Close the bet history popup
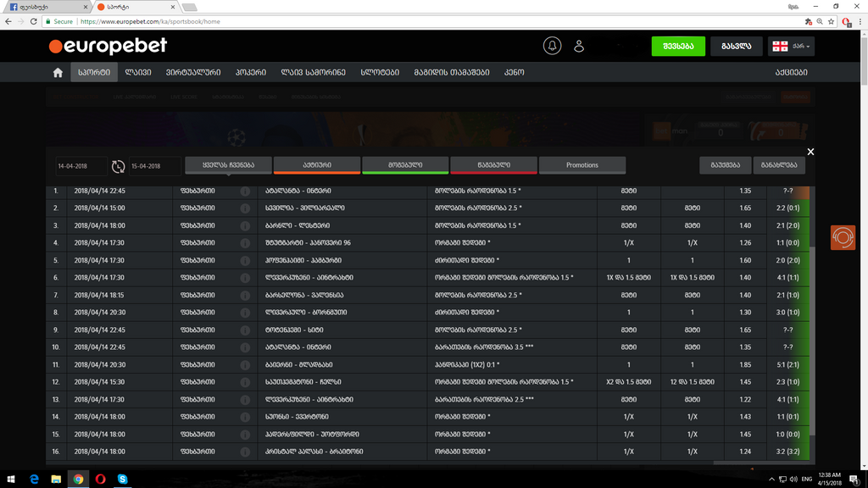The height and width of the screenshot is (488, 868). coord(810,152)
